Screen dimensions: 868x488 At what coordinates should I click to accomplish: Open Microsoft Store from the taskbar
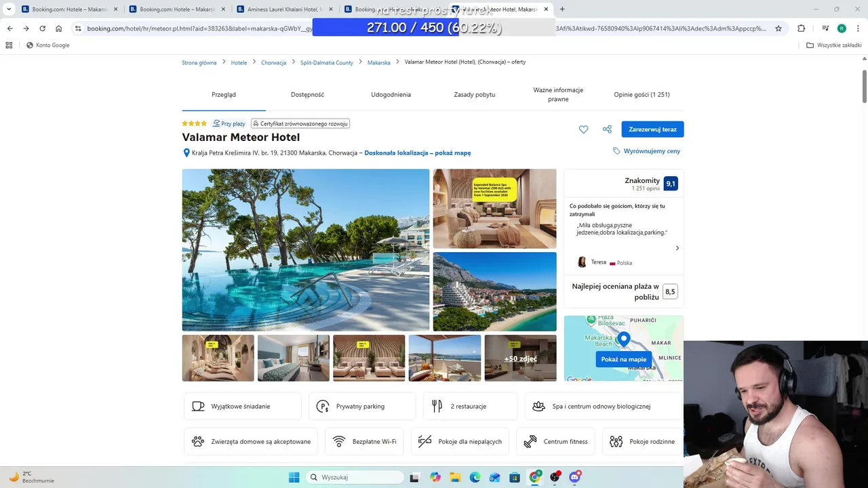[x=515, y=477]
